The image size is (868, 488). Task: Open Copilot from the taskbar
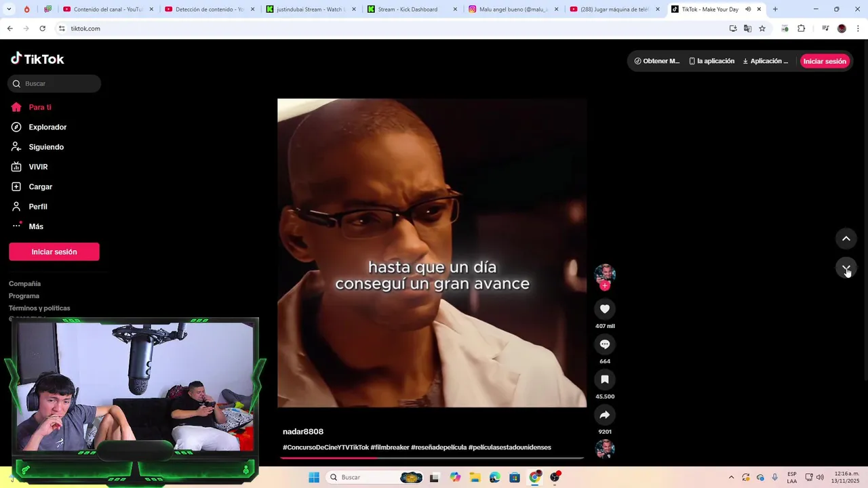click(x=455, y=477)
